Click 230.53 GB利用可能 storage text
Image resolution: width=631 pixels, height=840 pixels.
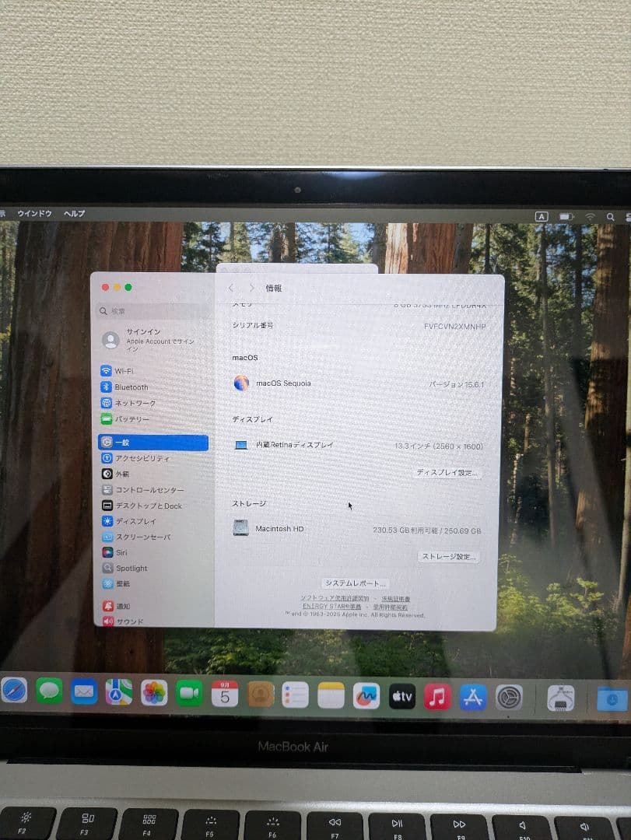[x=405, y=530]
